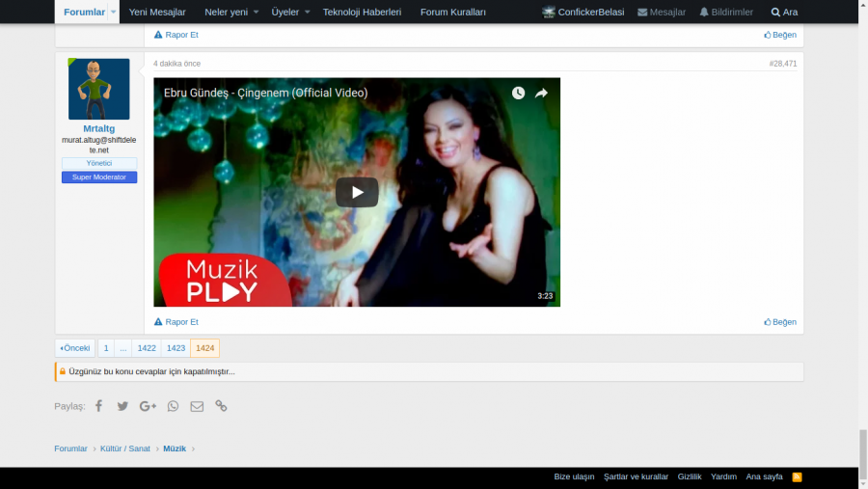The height and width of the screenshot is (489, 868).
Task: Expand the Üyeler dropdown arrow
Action: point(308,12)
